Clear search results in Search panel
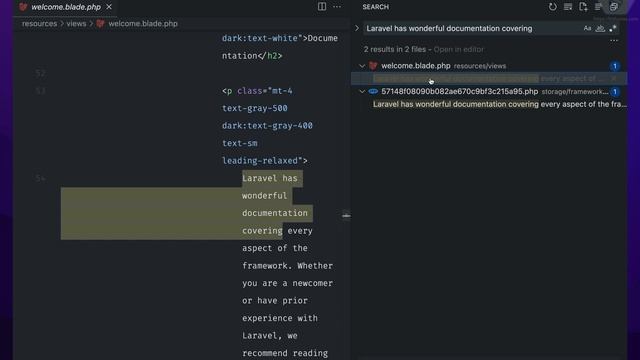The height and width of the screenshot is (360, 640). 568,7
